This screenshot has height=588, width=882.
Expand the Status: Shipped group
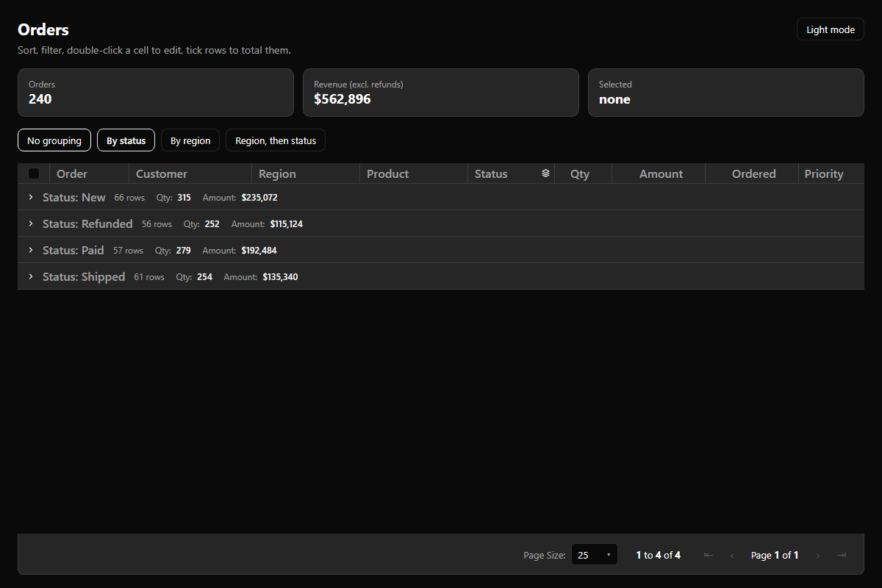pos(31,276)
